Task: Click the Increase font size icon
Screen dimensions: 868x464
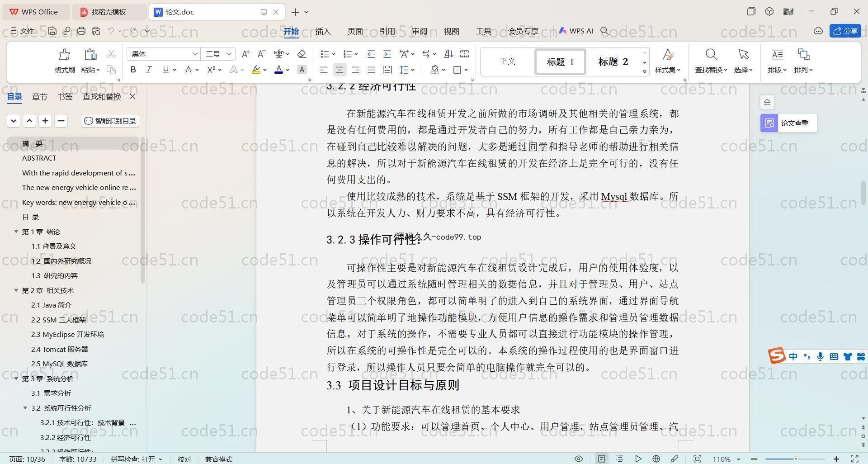Action: 245,54
